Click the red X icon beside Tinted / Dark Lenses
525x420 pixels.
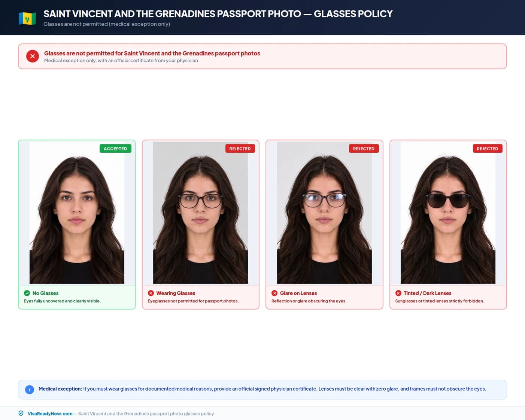tap(398, 293)
